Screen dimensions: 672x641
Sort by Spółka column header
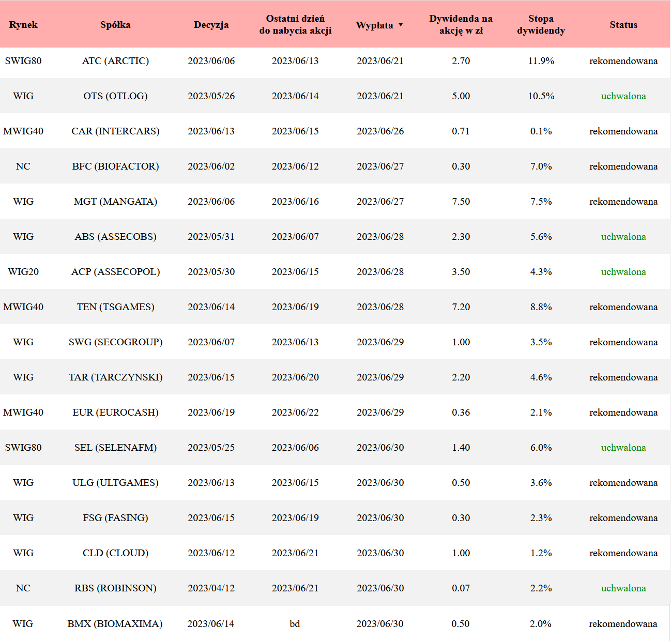pos(115,25)
